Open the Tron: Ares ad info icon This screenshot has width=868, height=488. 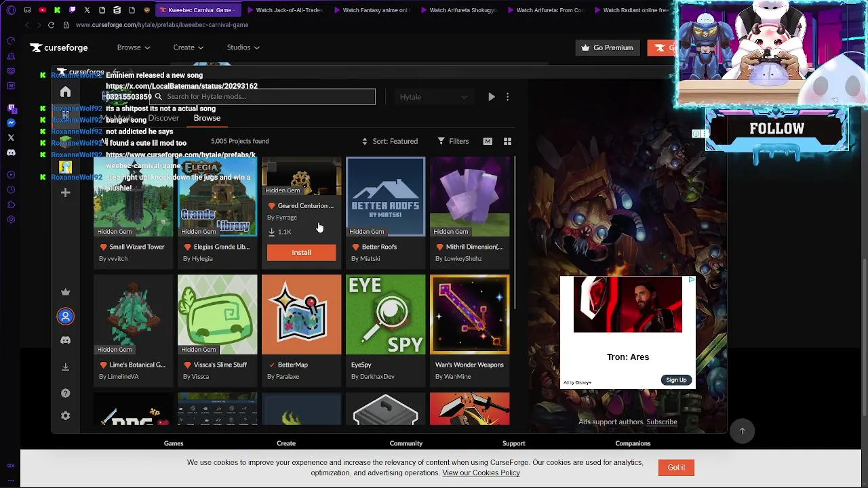690,279
